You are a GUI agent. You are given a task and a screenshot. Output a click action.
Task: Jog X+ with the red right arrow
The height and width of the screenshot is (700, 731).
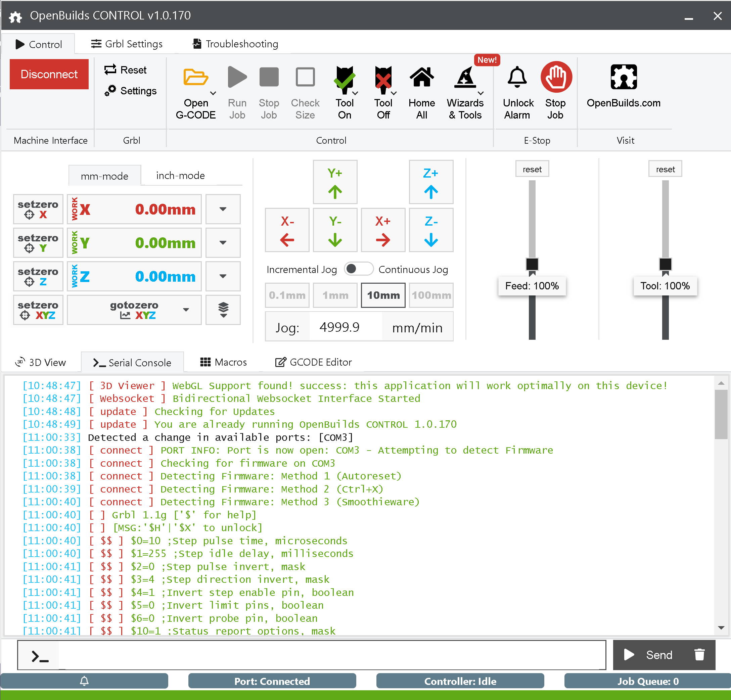click(383, 230)
